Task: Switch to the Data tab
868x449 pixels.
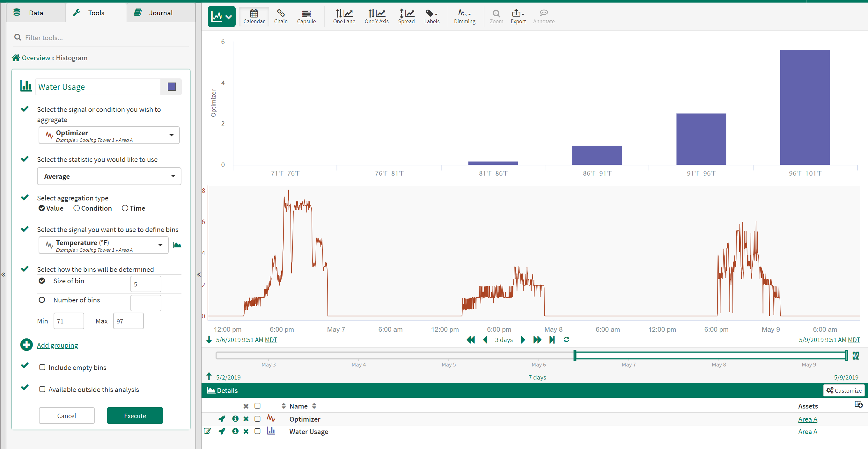Action: point(35,13)
